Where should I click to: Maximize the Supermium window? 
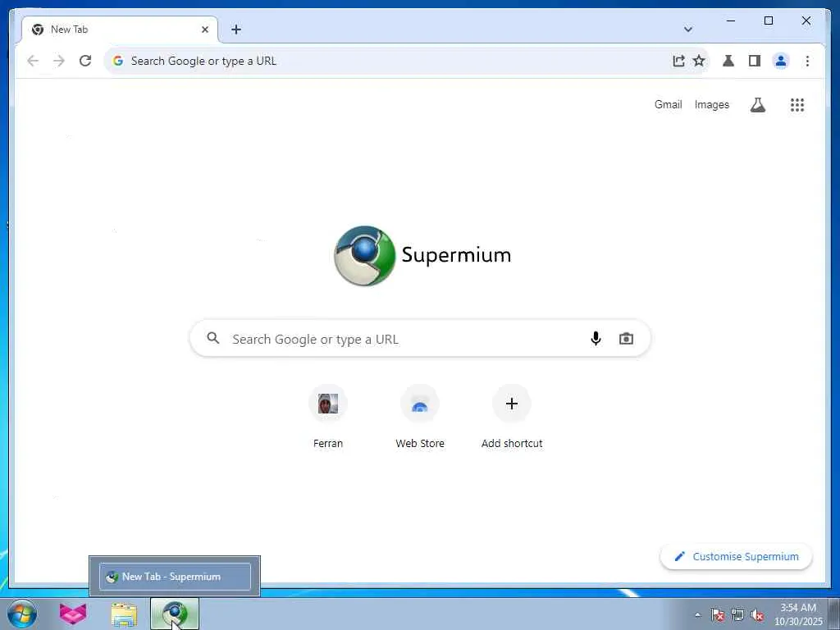tap(768, 21)
